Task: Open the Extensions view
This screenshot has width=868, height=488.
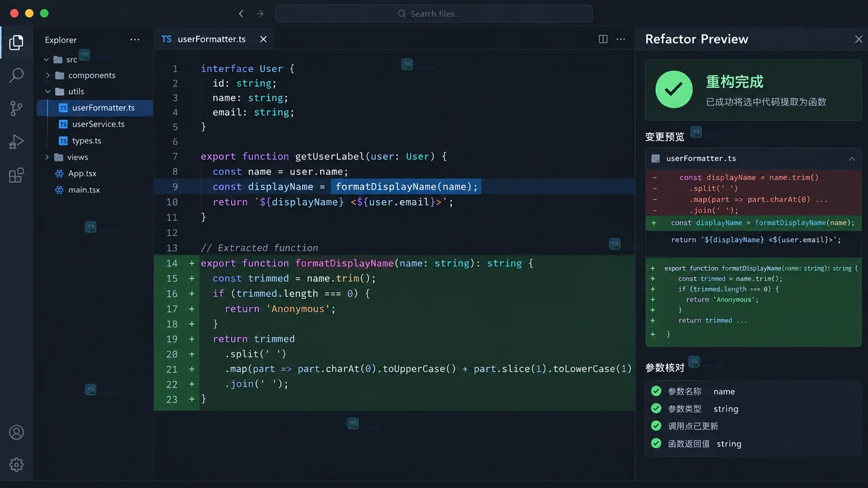Action: click(x=16, y=175)
